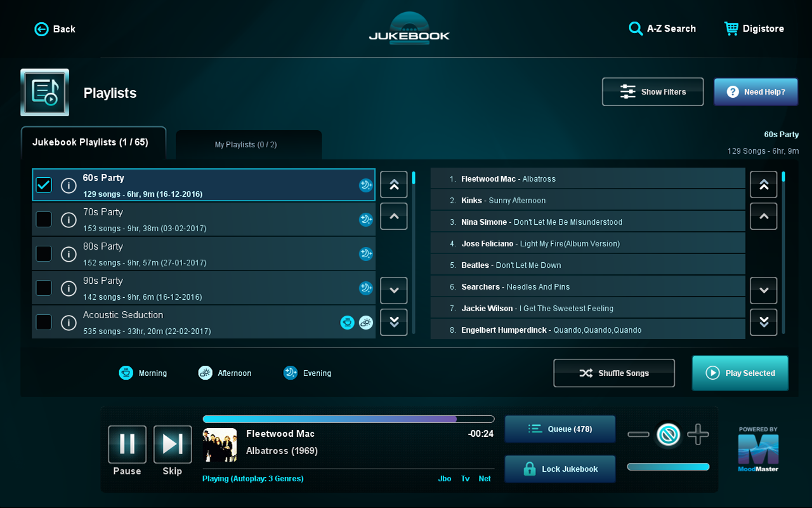Image resolution: width=812 pixels, height=508 pixels.
Task: Toggle the mute button between volume controls
Action: [669, 434]
